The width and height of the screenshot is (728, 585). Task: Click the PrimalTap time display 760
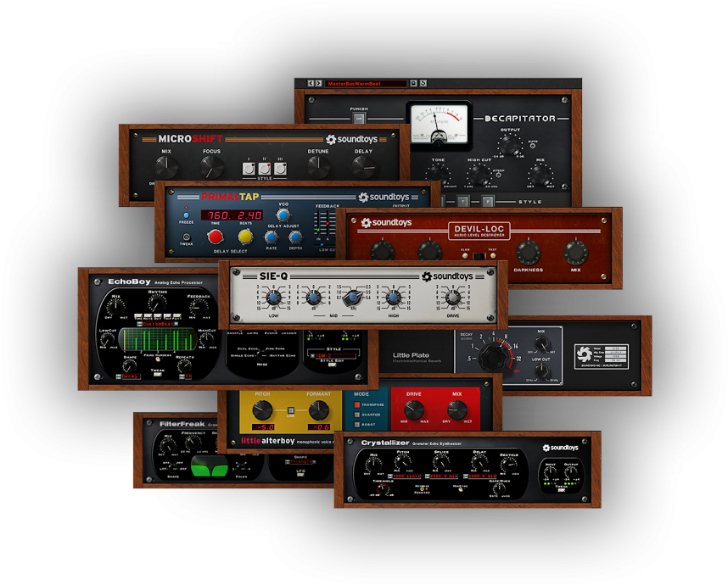coord(218,215)
